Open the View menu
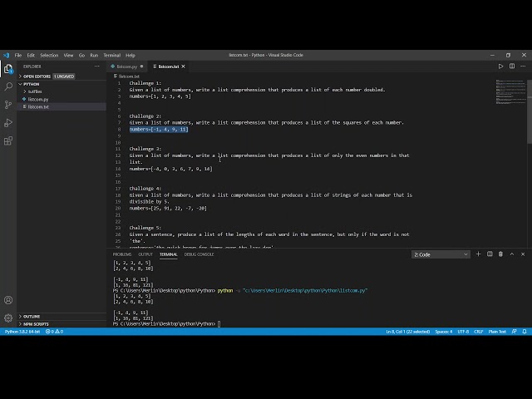 coord(68,55)
